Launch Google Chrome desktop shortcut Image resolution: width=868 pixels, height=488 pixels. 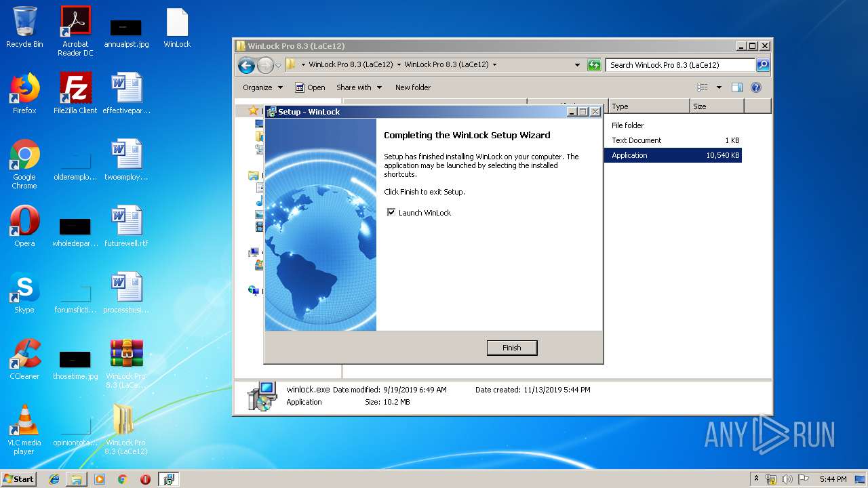[24, 165]
